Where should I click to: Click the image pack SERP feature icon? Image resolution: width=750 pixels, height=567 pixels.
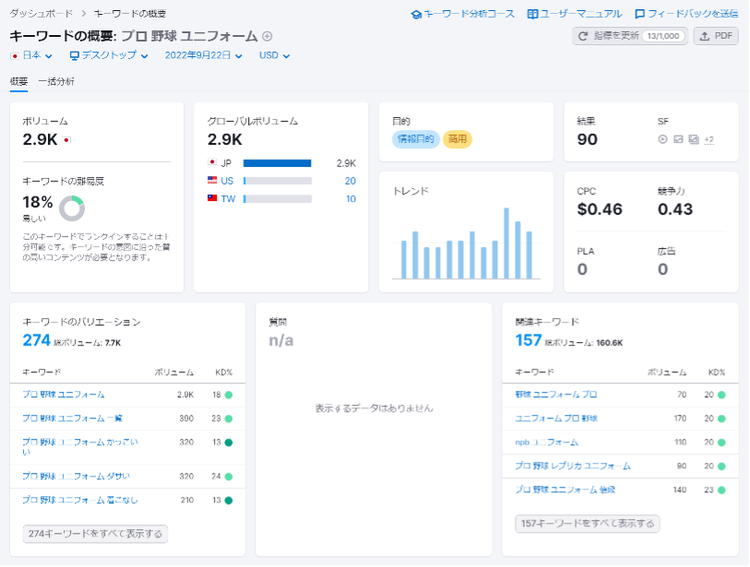tap(694, 139)
